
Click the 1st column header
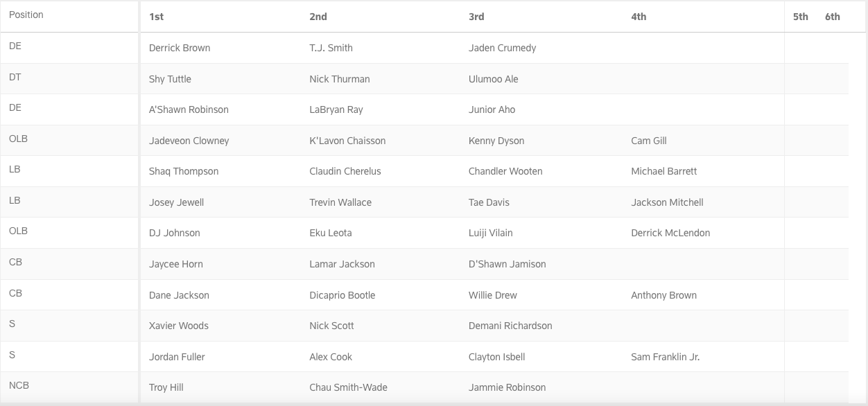(157, 17)
